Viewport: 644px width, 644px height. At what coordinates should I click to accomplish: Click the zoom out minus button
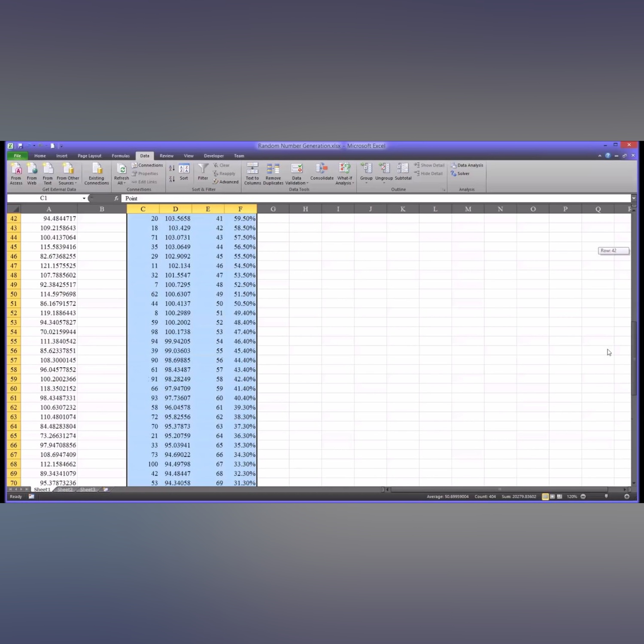(583, 496)
